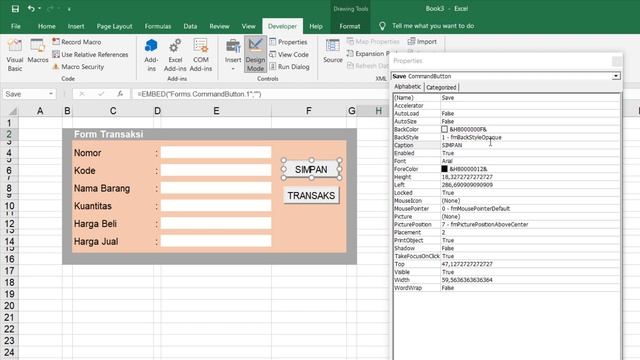Click the TRANSAKS command button
The width and height of the screenshot is (640, 360).
[x=311, y=196]
